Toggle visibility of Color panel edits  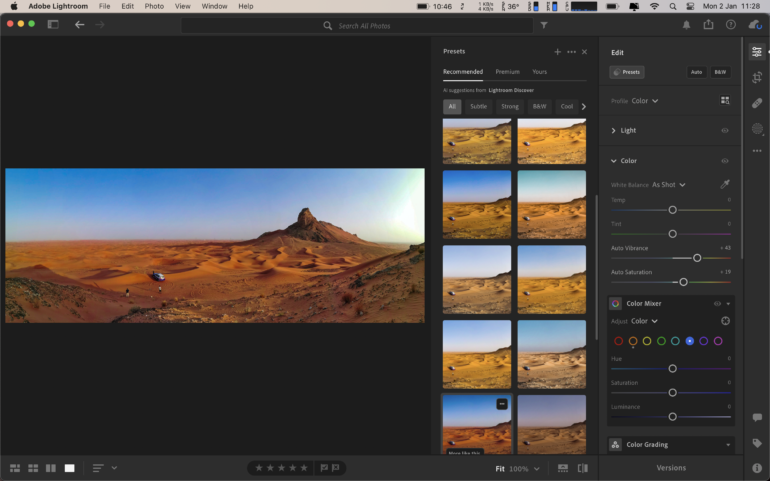click(725, 161)
